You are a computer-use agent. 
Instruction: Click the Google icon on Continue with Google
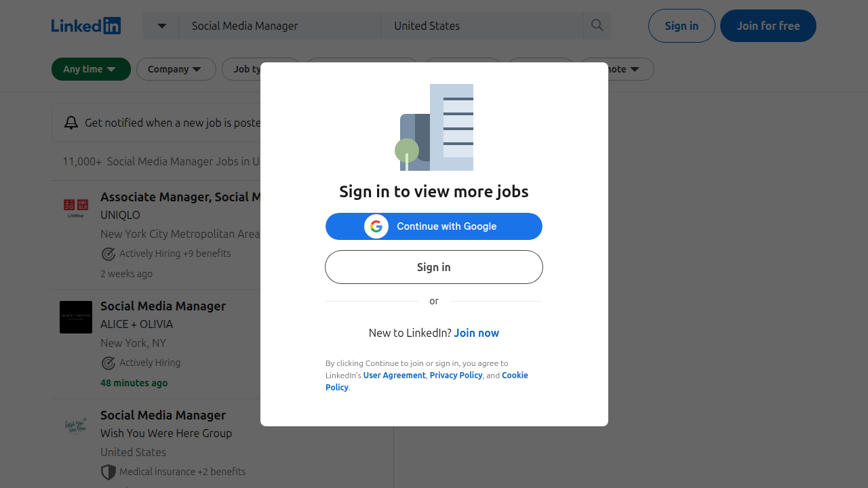click(x=376, y=226)
